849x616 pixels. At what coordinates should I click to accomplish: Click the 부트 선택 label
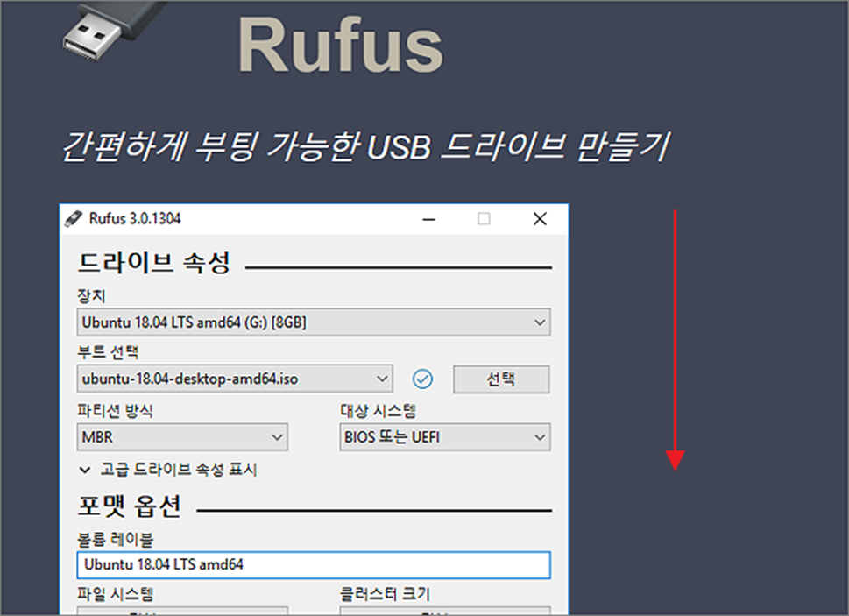[x=108, y=352]
